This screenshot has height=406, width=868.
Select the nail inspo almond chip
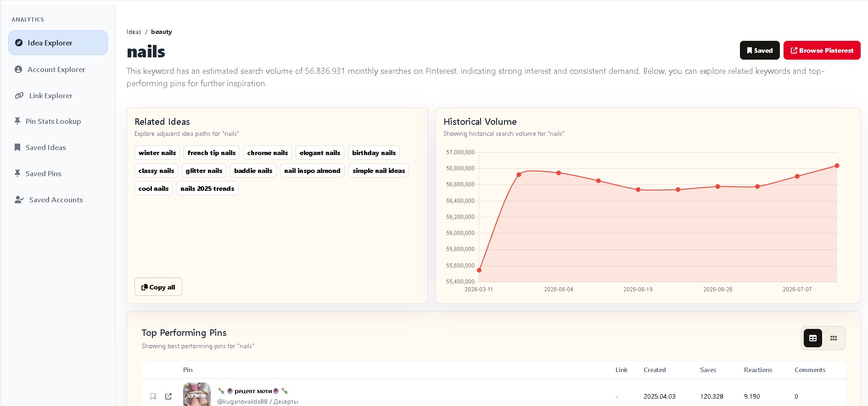(312, 171)
